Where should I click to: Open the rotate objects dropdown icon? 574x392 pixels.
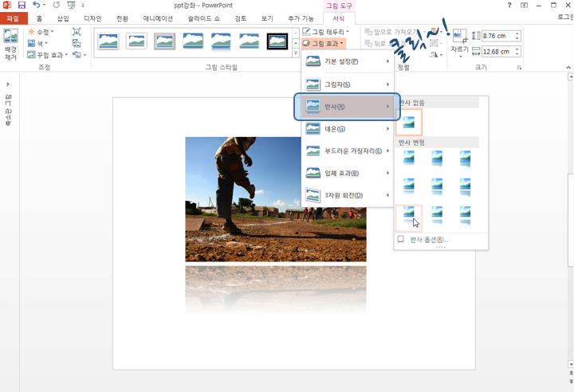point(435,54)
